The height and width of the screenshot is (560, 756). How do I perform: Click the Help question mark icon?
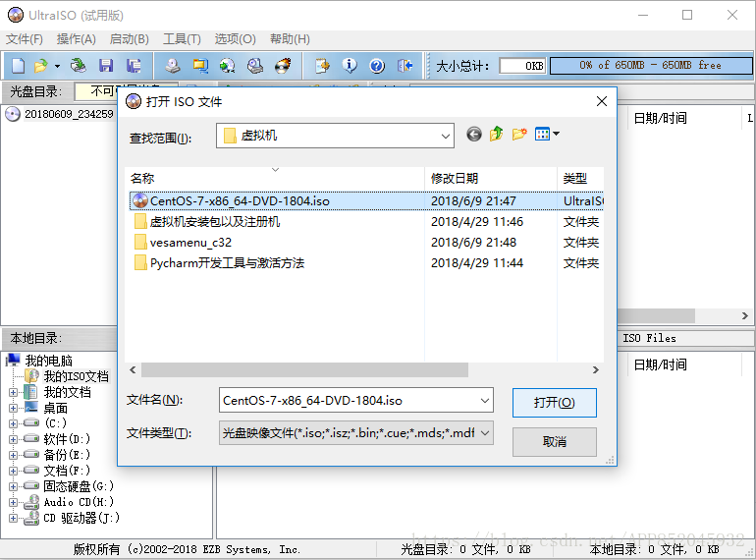[x=377, y=66]
